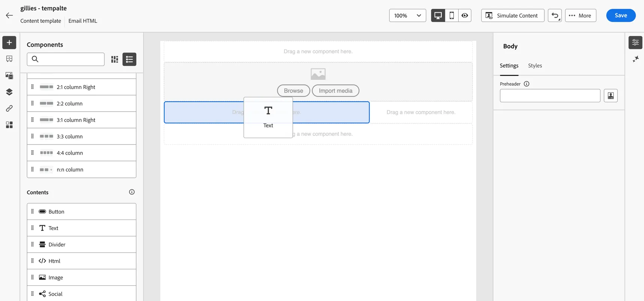
Task: Go back using the left arrow
Action: 9,15
